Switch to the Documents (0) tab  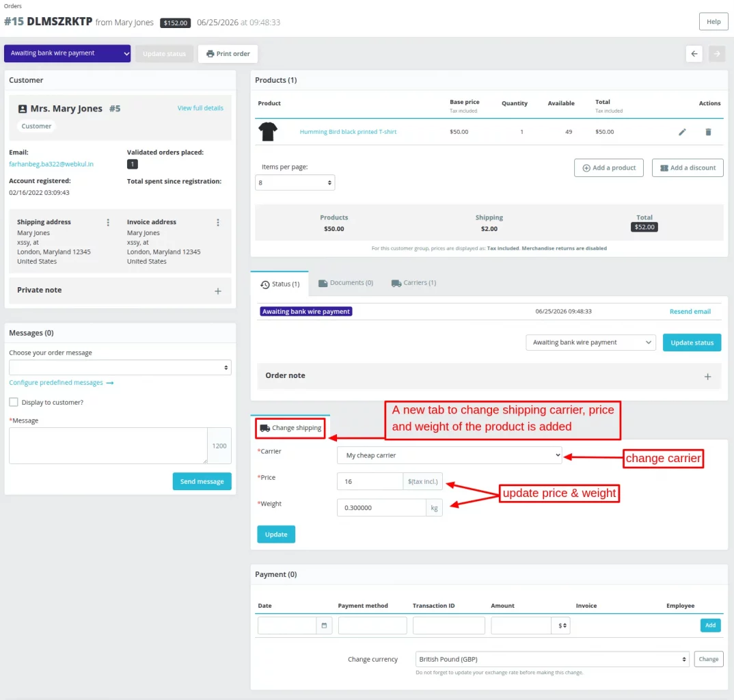tap(346, 283)
